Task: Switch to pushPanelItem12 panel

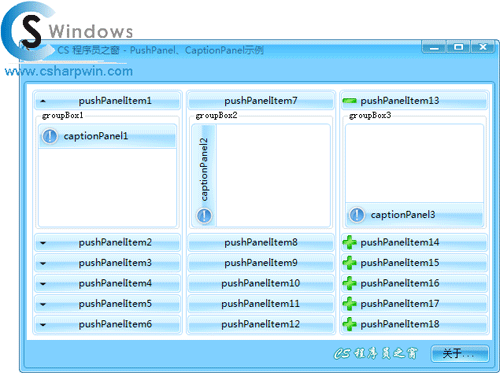Action: click(261, 324)
